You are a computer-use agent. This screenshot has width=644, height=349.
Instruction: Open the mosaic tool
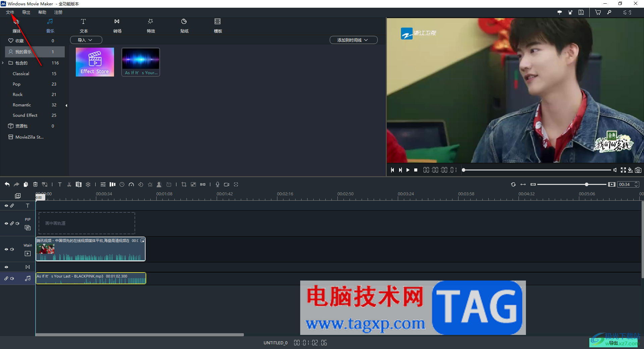[x=193, y=184]
